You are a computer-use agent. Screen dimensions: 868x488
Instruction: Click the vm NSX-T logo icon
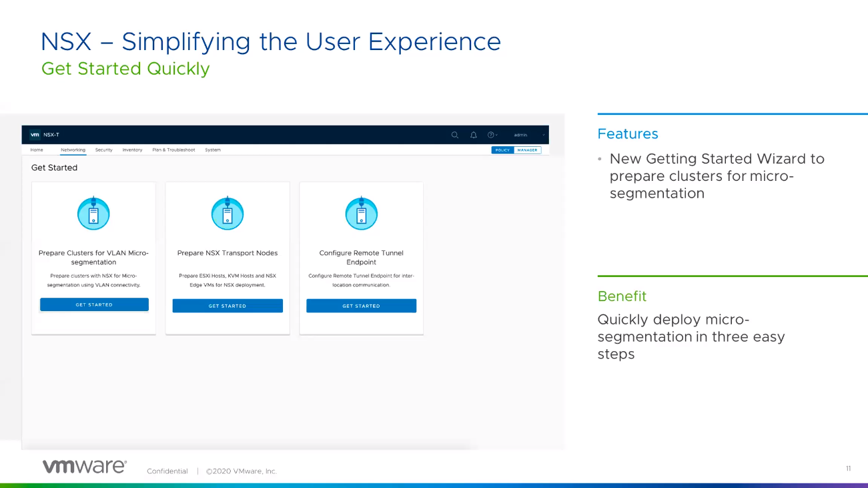click(x=35, y=135)
